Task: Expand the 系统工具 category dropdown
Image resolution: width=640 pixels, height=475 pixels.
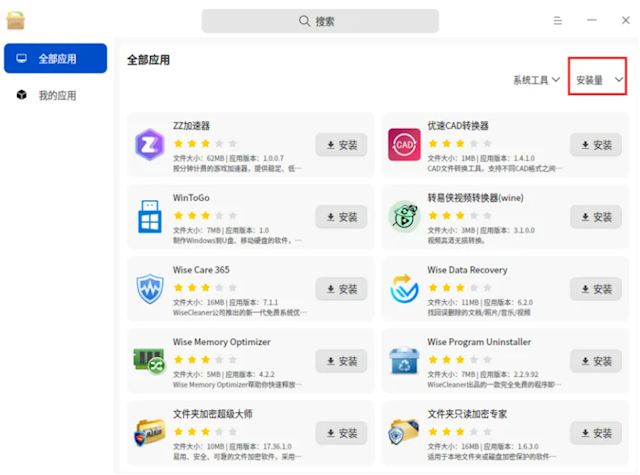Action: (536, 80)
